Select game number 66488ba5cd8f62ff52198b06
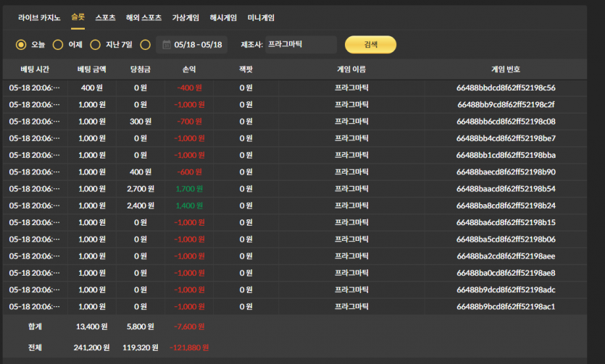Image resolution: width=605 pixels, height=364 pixels. [506, 240]
